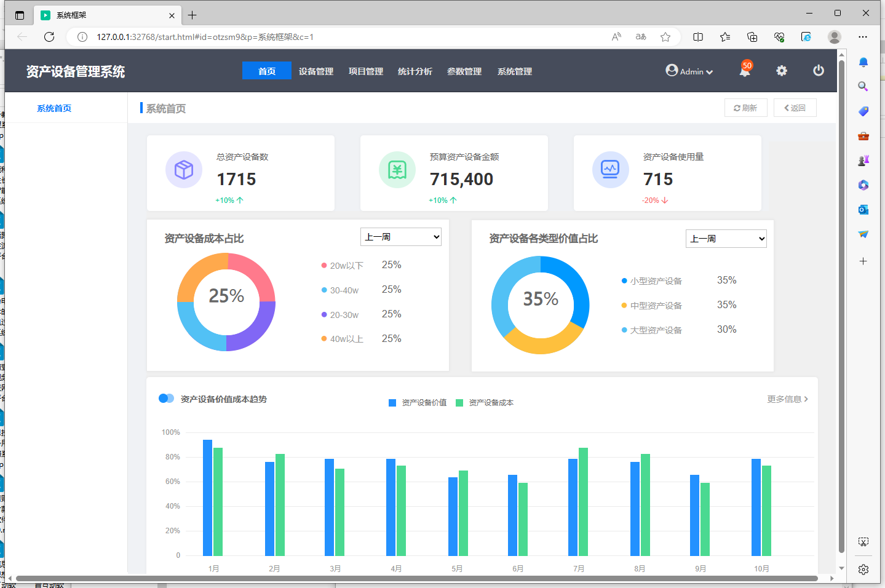Click the blue 1月 value bar
Viewport: 885px width, 588px height.
tap(207, 498)
